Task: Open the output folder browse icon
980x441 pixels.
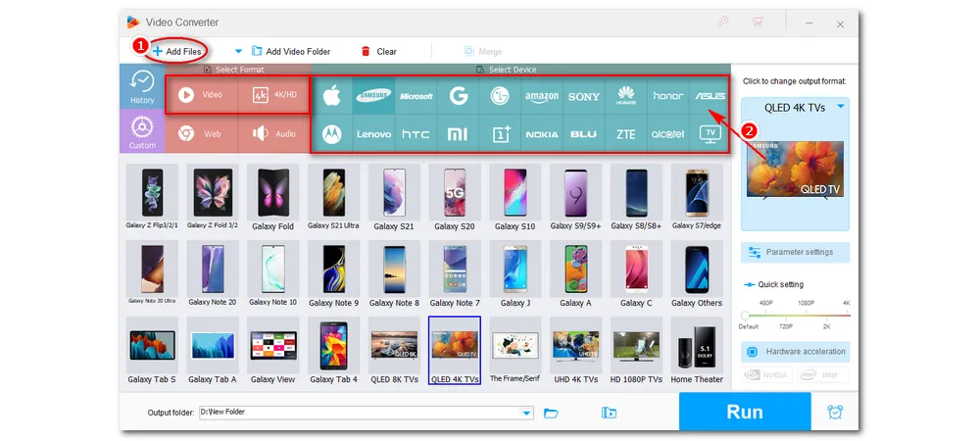Action: pyautogui.click(x=551, y=413)
